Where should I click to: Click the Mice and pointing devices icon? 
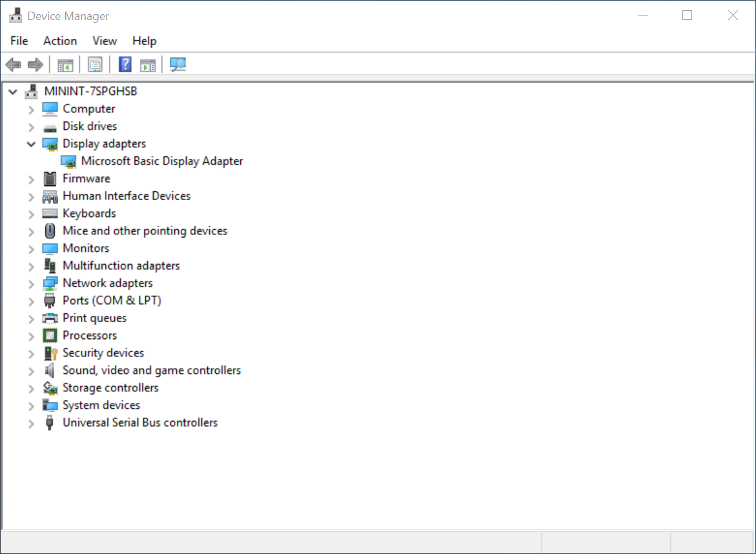[x=50, y=231]
